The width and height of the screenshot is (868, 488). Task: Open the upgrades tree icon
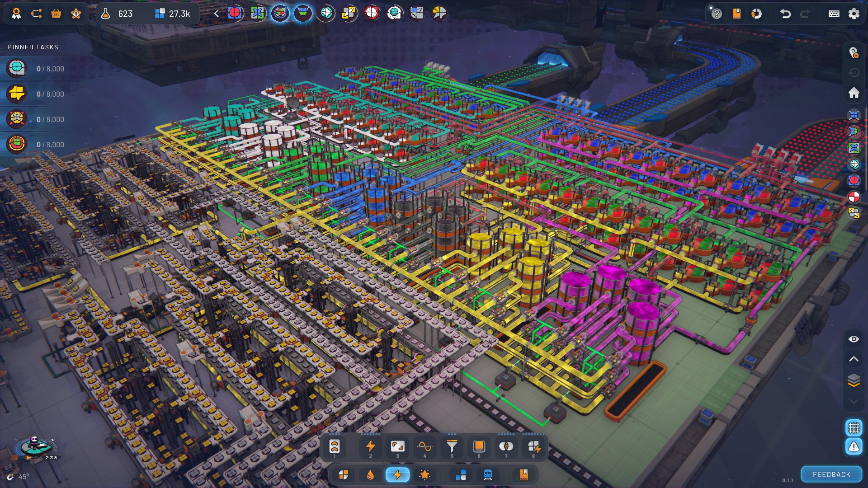pyautogui.click(x=36, y=14)
